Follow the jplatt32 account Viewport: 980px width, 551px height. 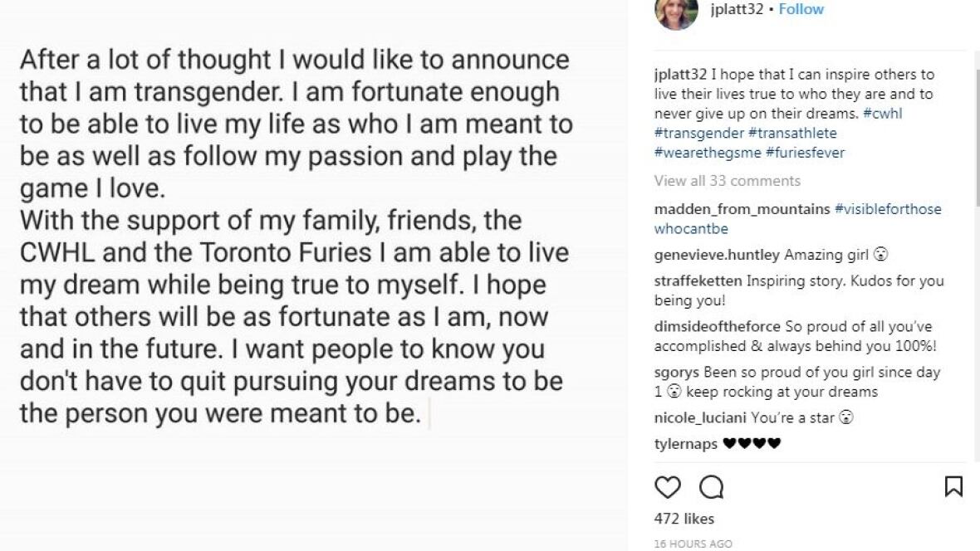801,9
